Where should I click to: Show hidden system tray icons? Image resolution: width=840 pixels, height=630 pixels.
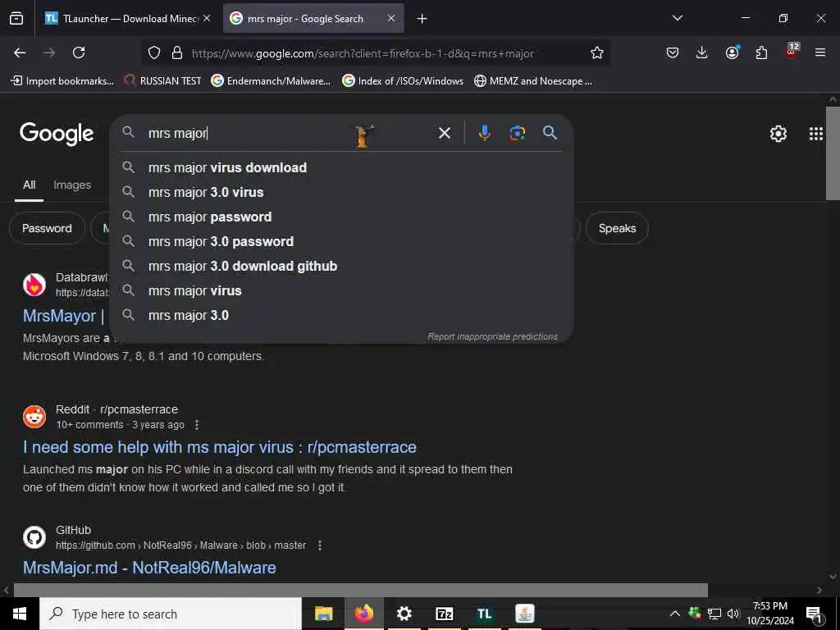pos(675,614)
